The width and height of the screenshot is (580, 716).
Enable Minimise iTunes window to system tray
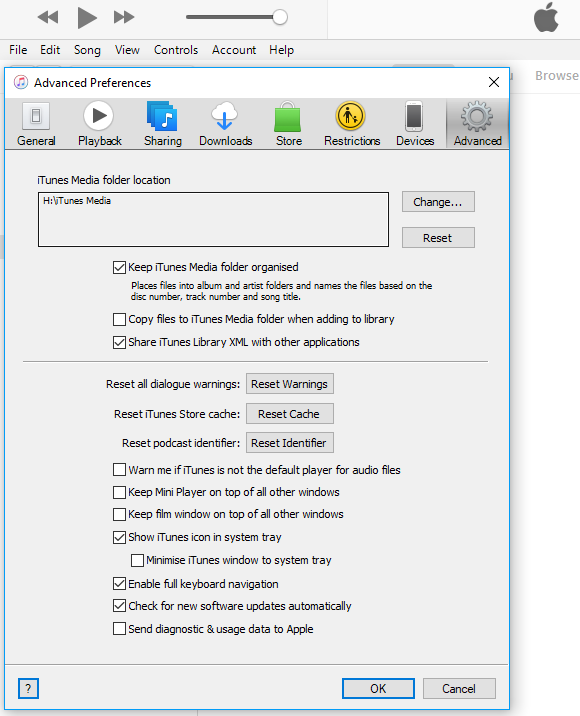pyautogui.click(x=137, y=560)
